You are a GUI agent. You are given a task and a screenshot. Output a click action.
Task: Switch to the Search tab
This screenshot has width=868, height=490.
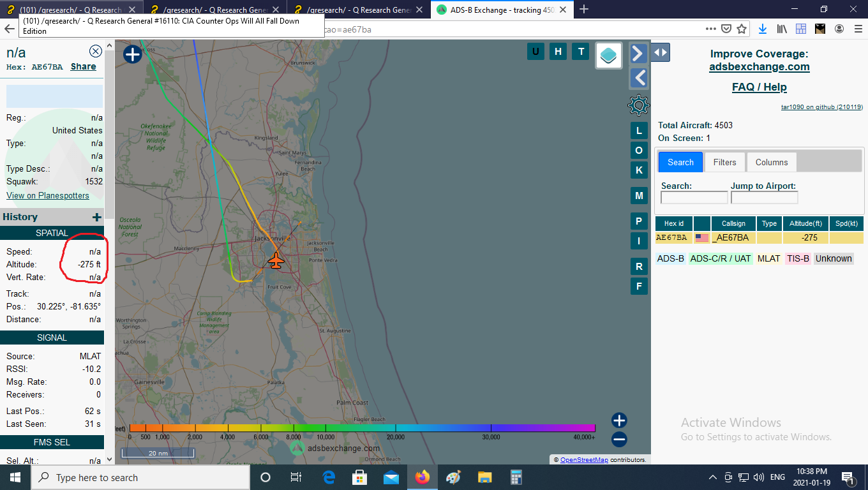pyautogui.click(x=680, y=162)
